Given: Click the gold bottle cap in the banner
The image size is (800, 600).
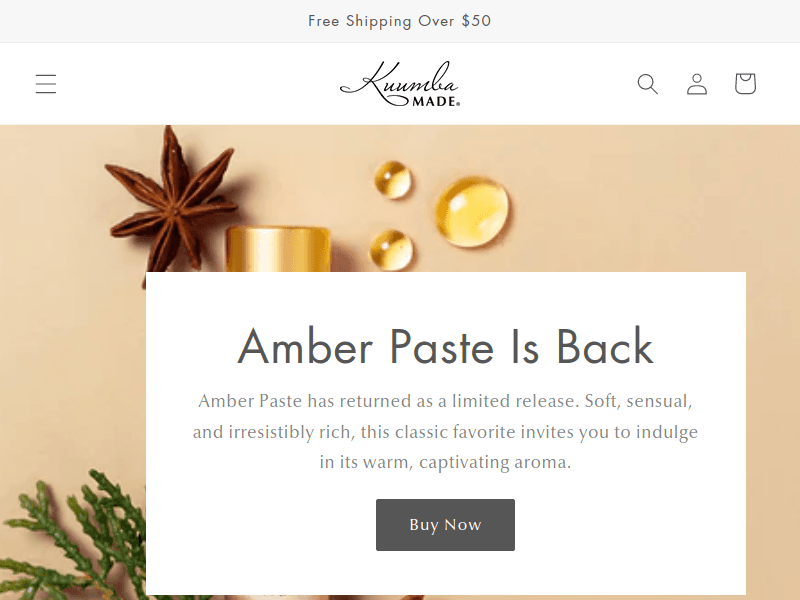Looking at the screenshot, I should click(278, 249).
